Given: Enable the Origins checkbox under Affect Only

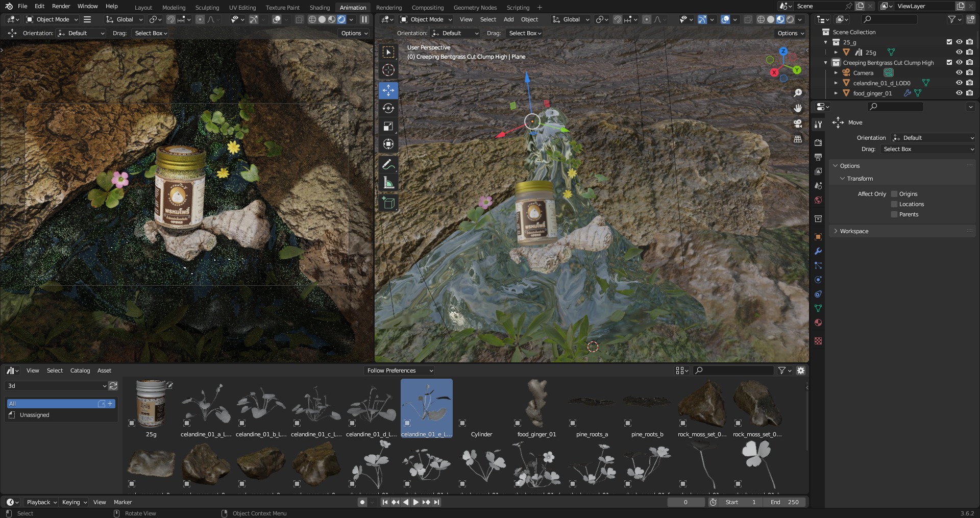Looking at the screenshot, I should [894, 194].
